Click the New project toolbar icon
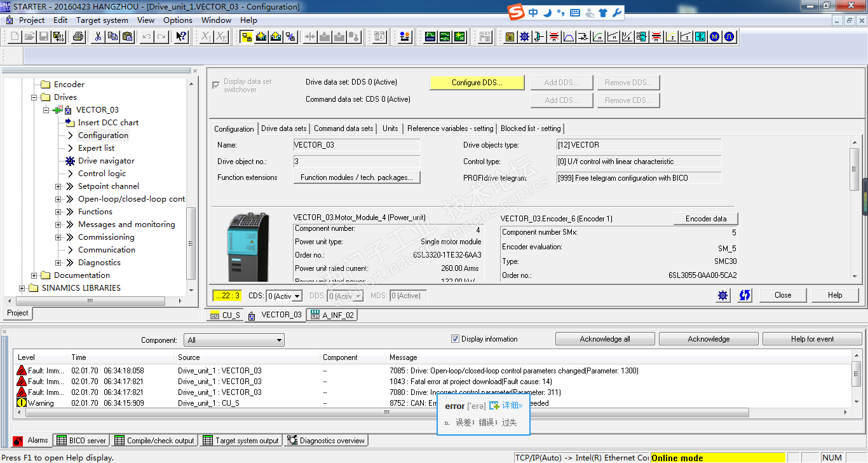The image size is (868, 463). (x=15, y=37)
